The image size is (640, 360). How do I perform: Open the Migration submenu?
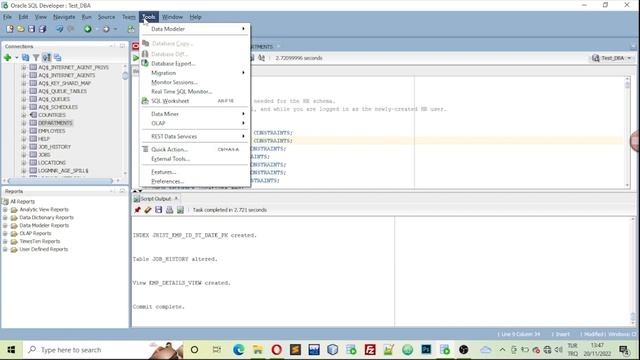point(195,73)
